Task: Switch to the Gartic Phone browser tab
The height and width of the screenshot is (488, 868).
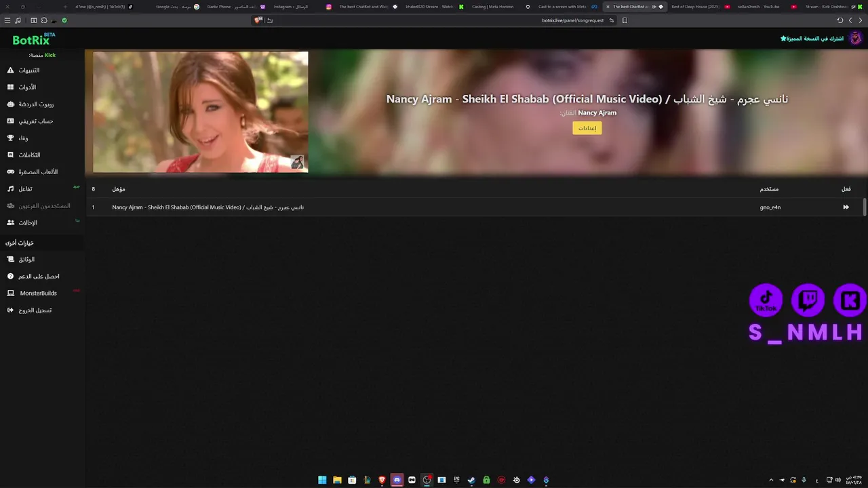Action: [x=235, y=7]
